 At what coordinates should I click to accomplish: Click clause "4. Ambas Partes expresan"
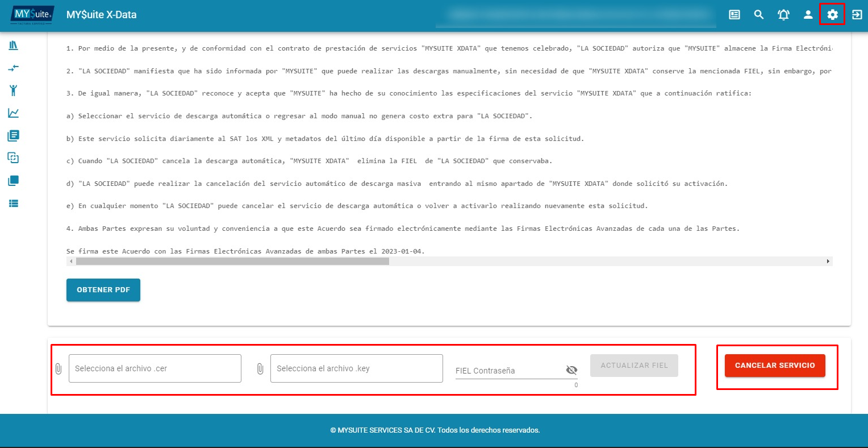click(x=403, y=229)
